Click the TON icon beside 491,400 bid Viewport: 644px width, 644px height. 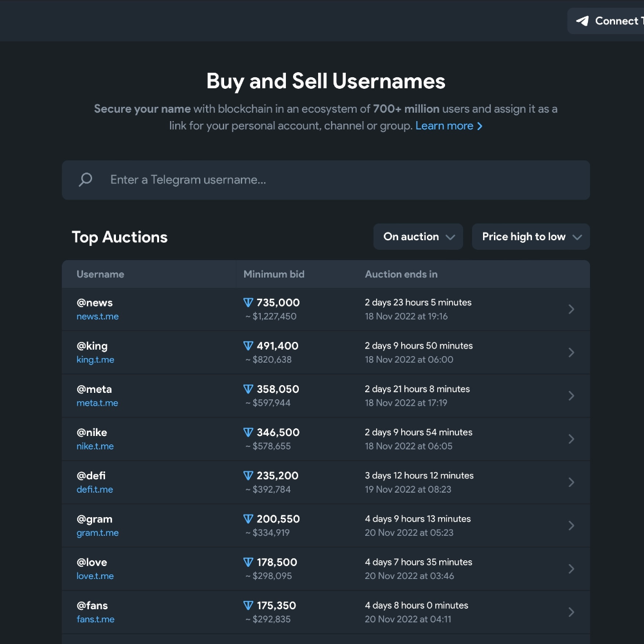pos(248,346)
